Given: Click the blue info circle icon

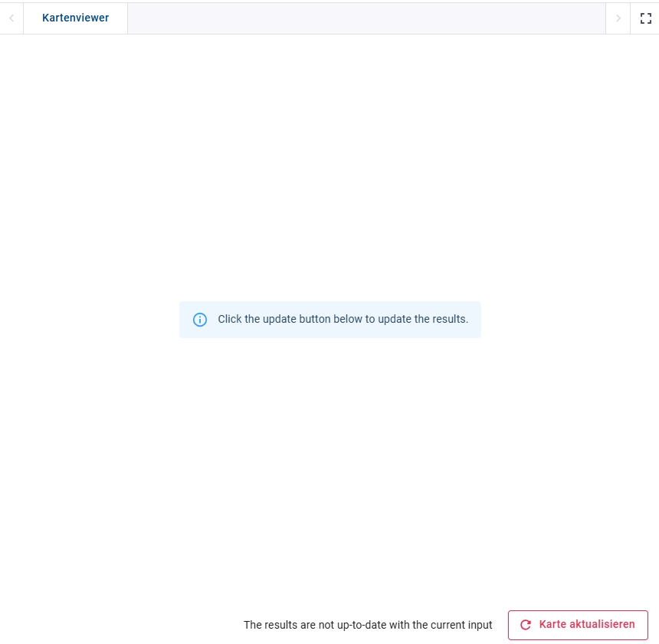Looking at the screenshot, I should click(200, 320).
